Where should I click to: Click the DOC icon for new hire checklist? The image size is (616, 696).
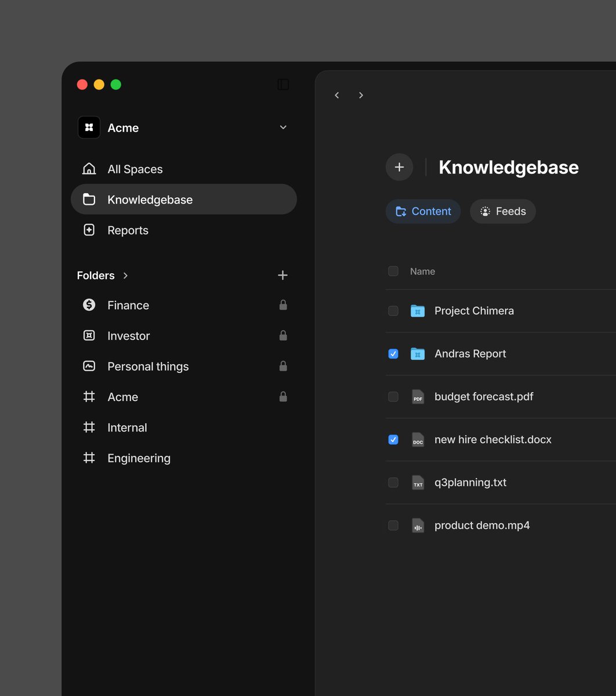[418, 440]
